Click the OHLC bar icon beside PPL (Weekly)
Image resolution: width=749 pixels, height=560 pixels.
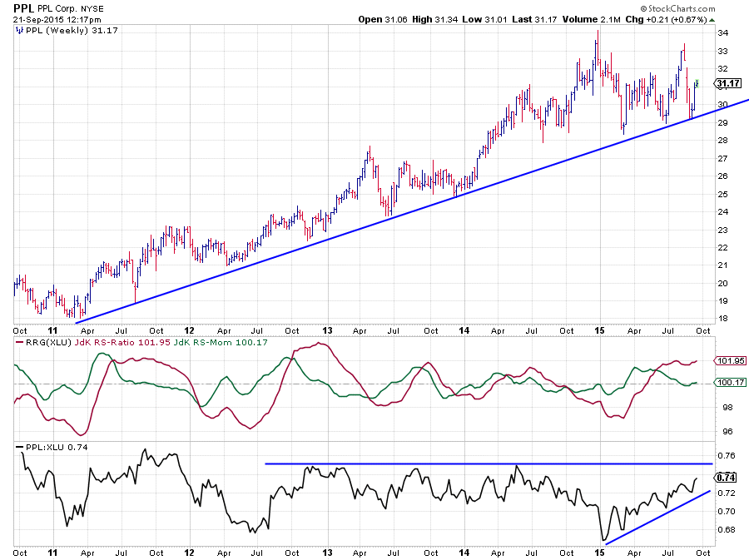coord(20,29)
